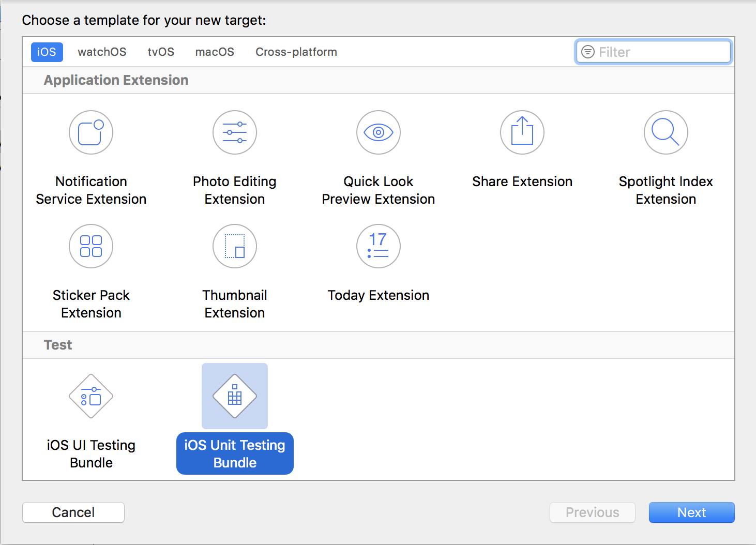Image resolution: width=756 pixels, height=545 pixels.
Task: Click the filter icon in search field
Action: pos(588,52)
